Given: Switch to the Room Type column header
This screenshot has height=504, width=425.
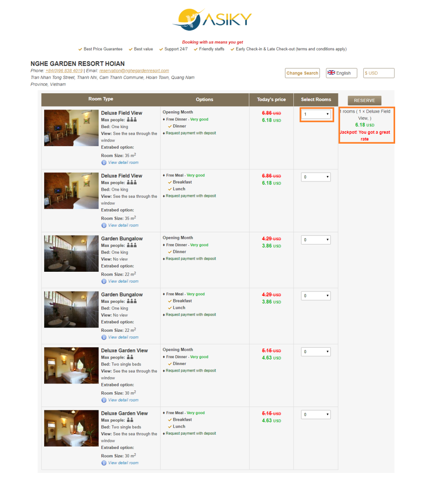Looking at the screenshot, I should click(x=100, y=100).
